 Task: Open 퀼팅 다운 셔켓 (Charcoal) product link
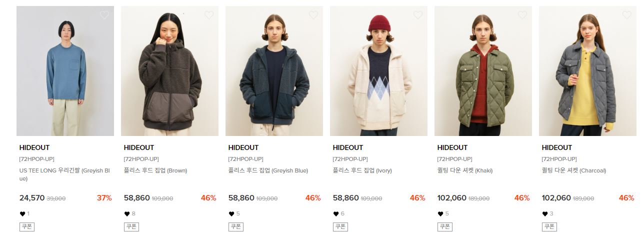(x=573, y=170)
